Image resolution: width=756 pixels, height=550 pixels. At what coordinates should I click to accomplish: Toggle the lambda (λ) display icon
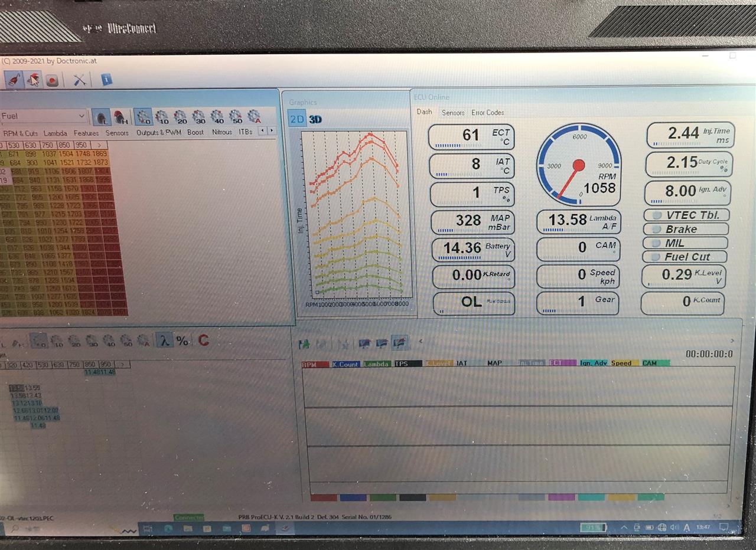[x=165, y=341]
